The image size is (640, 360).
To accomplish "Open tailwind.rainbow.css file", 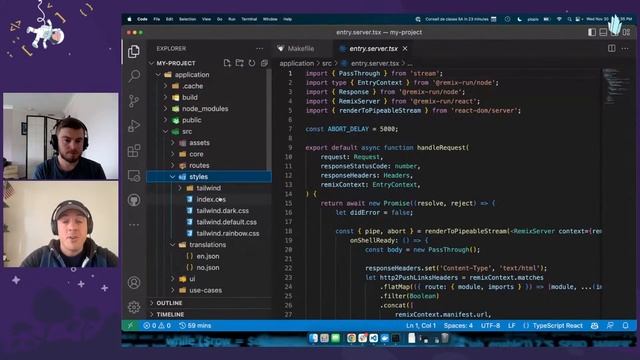I will coord(228,233).
